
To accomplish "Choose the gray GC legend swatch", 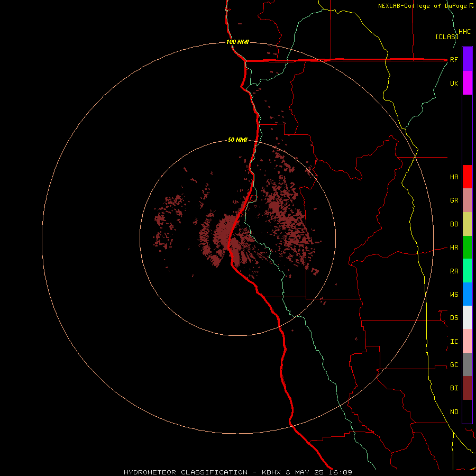I will click(467, 364).
